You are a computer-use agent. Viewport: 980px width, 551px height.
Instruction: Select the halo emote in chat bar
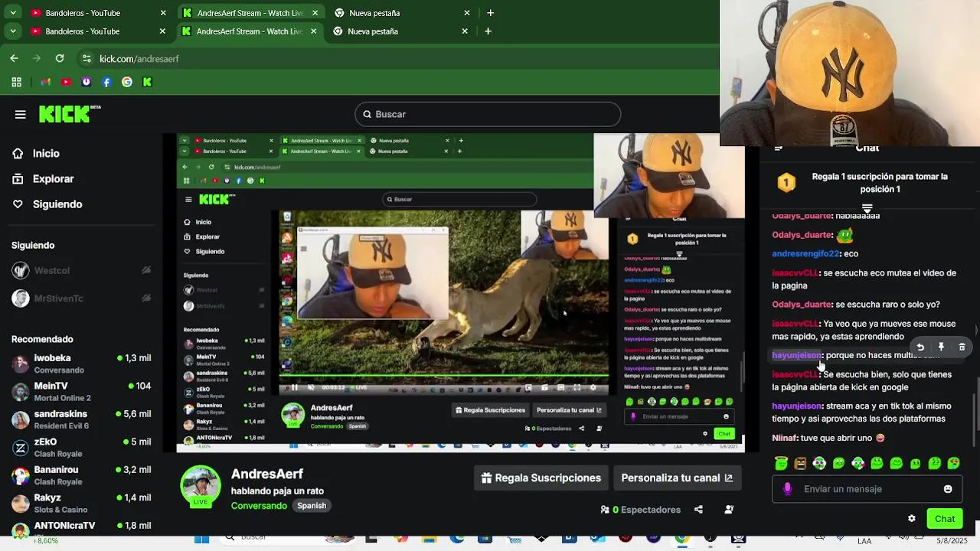coord(781,463)
